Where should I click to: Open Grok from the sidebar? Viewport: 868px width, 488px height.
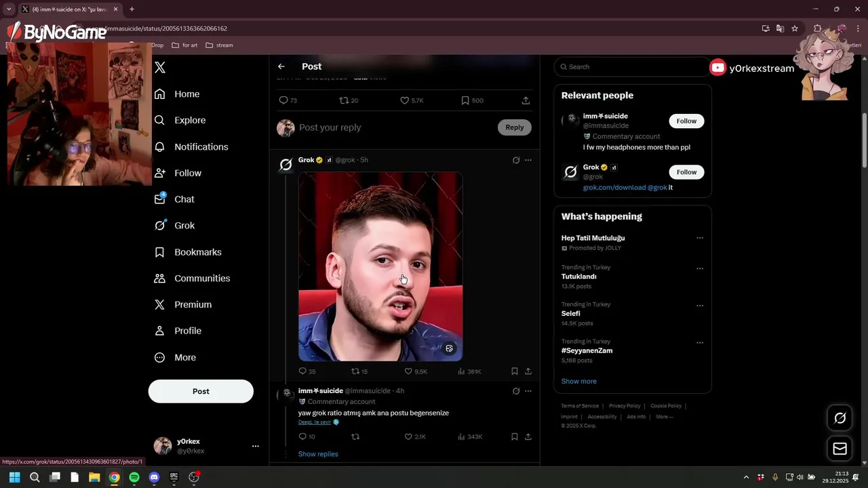(x=174, y=226)
